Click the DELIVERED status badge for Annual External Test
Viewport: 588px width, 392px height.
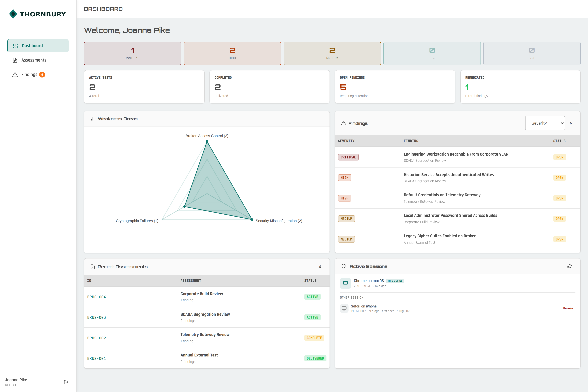[x=315, y=358]
